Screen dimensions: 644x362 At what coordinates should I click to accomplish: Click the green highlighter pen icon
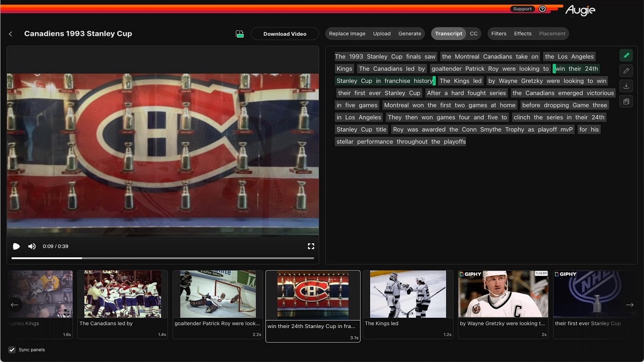[626, 55]
